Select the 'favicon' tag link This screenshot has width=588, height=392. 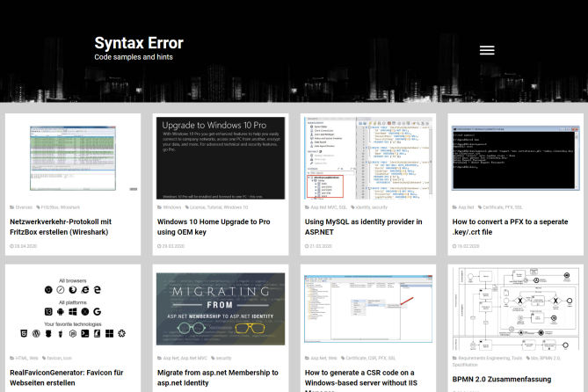(x=54, y=359)
